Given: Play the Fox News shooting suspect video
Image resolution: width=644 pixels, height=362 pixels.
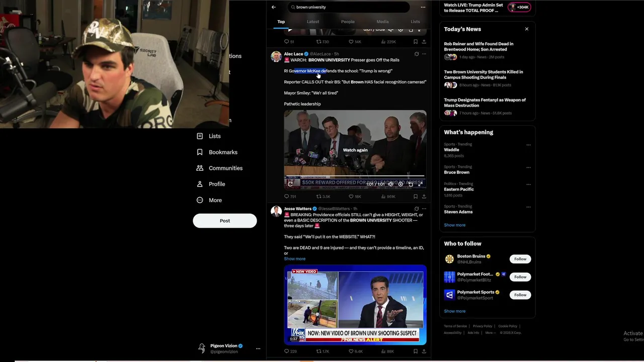Looking at the screenshot, I should pyautogui.click(x=355, y=305).
